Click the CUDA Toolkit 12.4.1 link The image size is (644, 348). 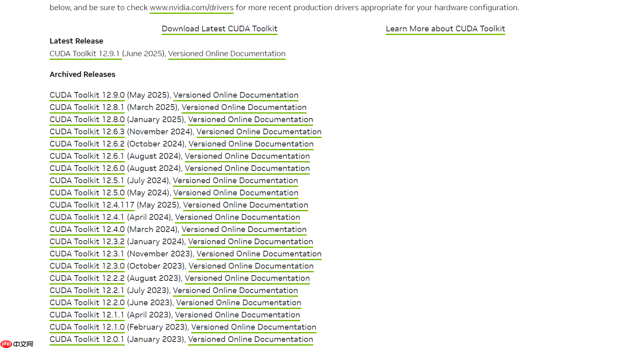(x=87, y=217)
